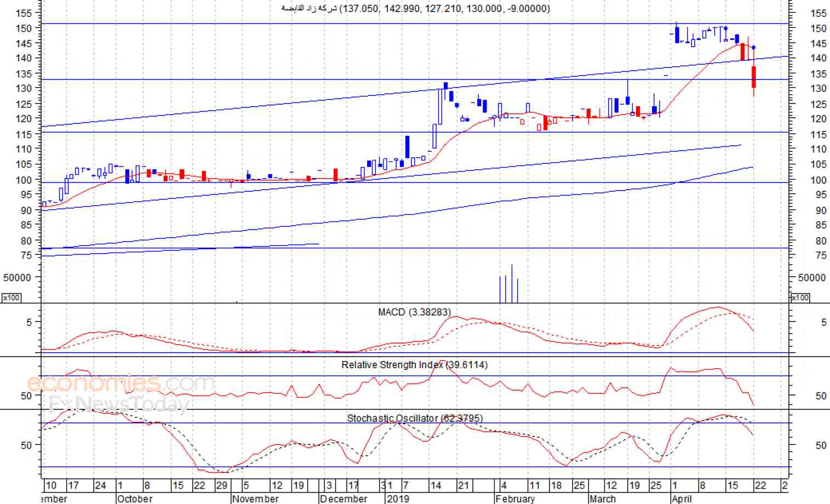The width and height of the screenshot is (830, 504).
Task: Click date label 8 in April
Action: click(x=702, y=485)
